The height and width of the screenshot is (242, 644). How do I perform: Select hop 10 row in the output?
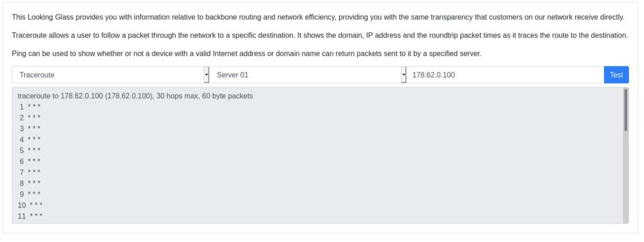tap(31, 205)
